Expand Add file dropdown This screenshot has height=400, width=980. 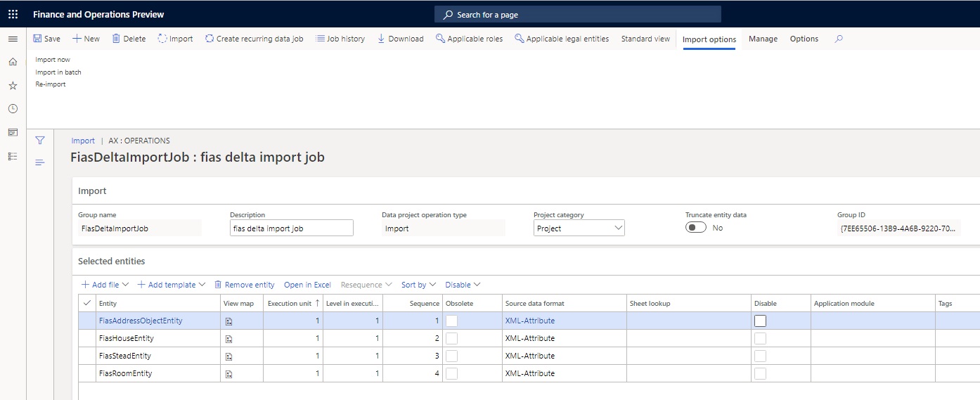coord(105,285)
